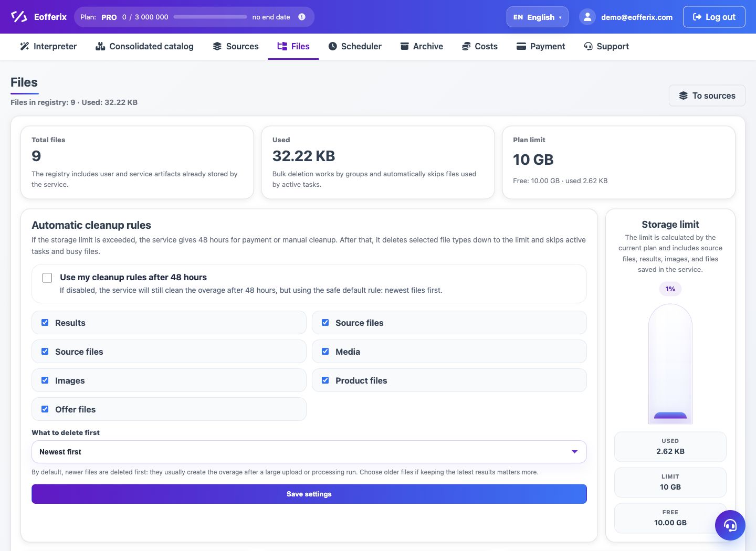Click the USED 2.62 KB storage tile
Screen dimensions: 756x551
click(670, 447)
